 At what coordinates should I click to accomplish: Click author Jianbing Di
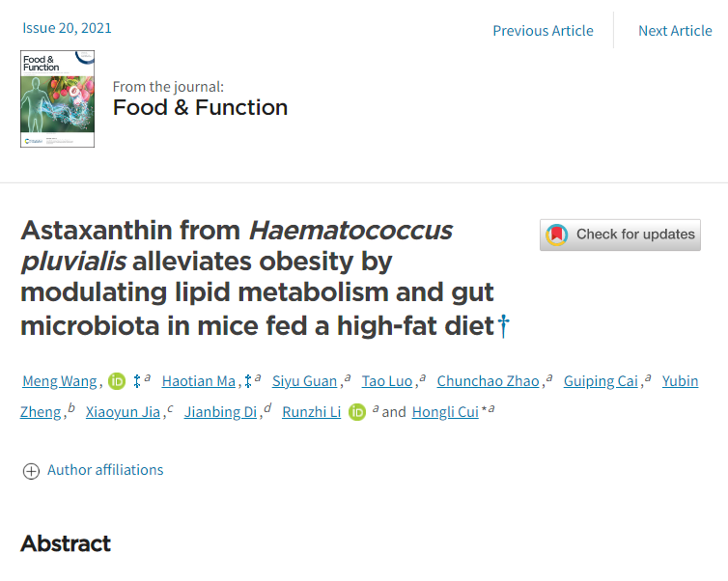pos(222,412)
